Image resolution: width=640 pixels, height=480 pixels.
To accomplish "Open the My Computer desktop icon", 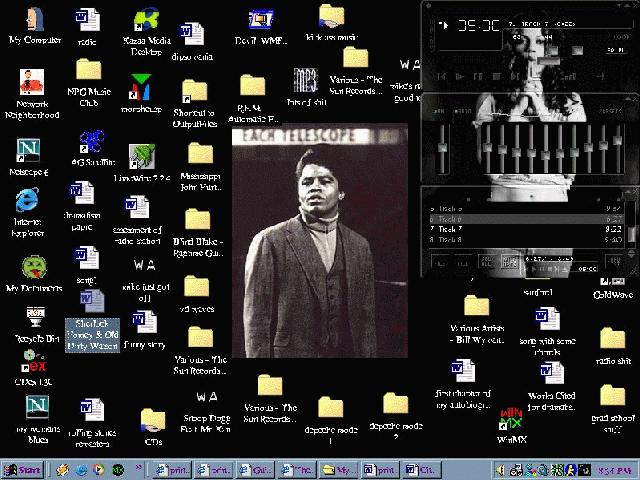I will (34, 20).
